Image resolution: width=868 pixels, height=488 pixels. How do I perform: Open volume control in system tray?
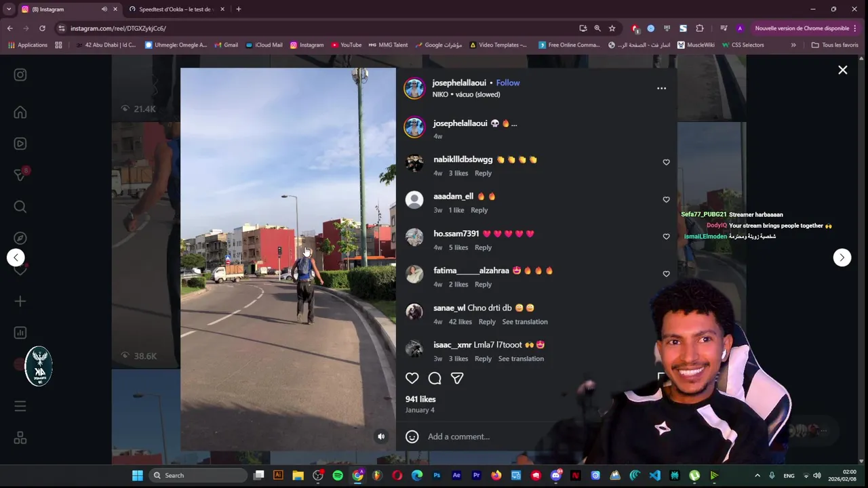817,475
